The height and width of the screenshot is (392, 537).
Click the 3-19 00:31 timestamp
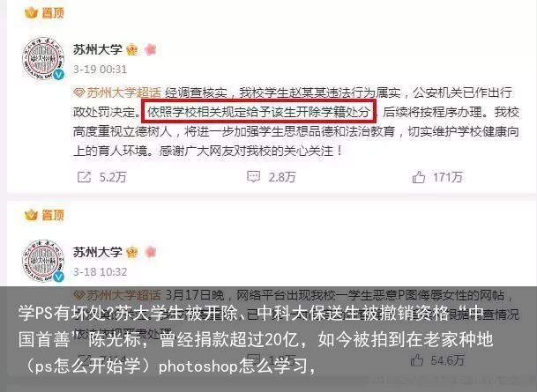click(100, 70)
